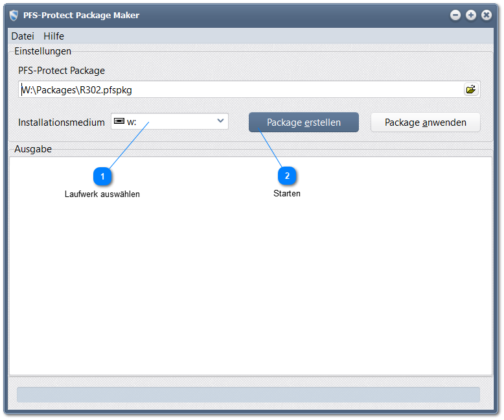The height and width of the screenshot is (420, 504).
Task: Click the Installationsmedium label text
Action: coord(62,122)
